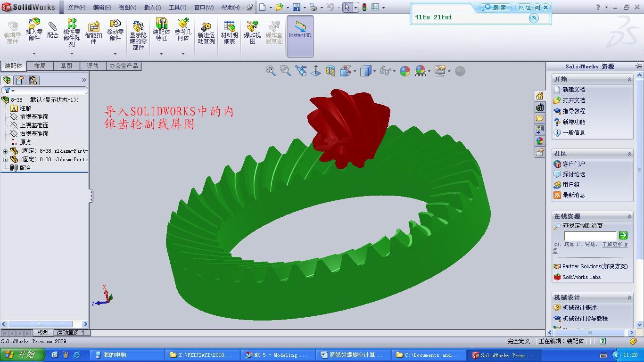This screenshot has height=362, width=644.
Task: Switch to 运动算例 1 bottom tab
Action: click(x=71, y=333)
